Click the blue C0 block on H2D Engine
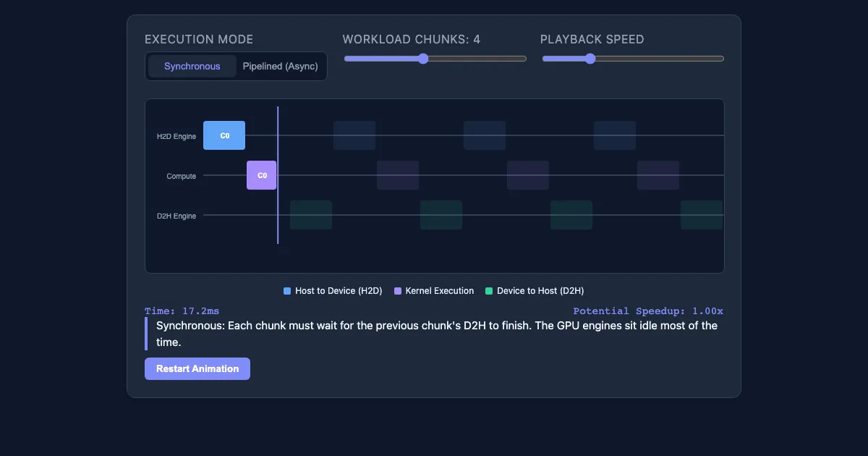 (x=224, y=135)
